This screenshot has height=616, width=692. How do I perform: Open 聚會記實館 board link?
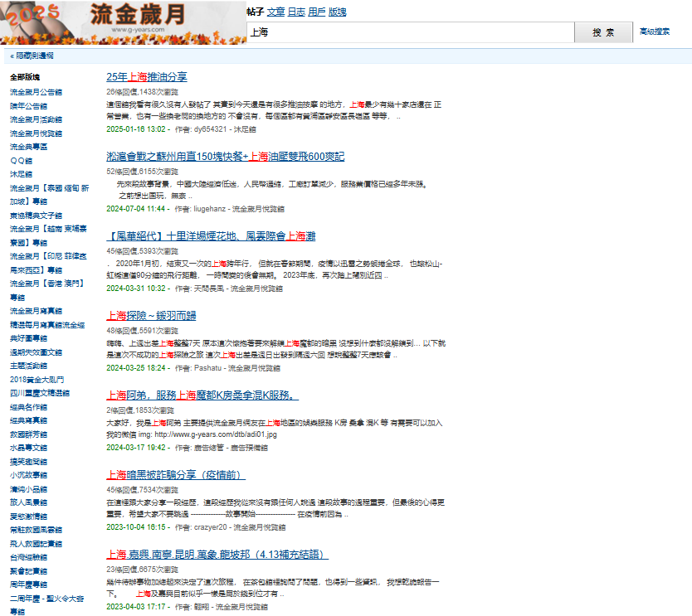click(x=29, y=570)
